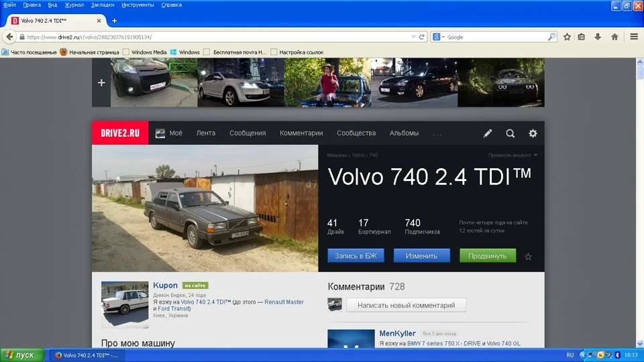Image resolution: width=644 pixels, height=362 pixels.
Task: Click the Firefox taskbar button Volvo 740 2.4 TDI
Action: [x=87, y=355]
